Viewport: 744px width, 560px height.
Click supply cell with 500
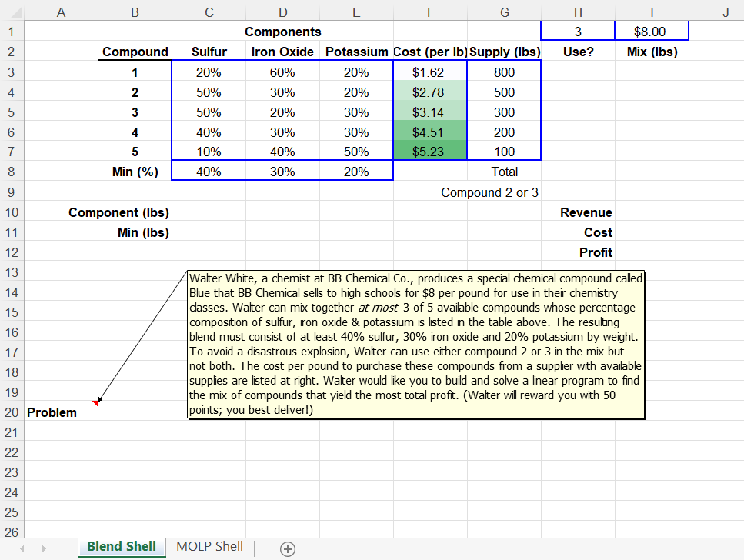point(505,92)
